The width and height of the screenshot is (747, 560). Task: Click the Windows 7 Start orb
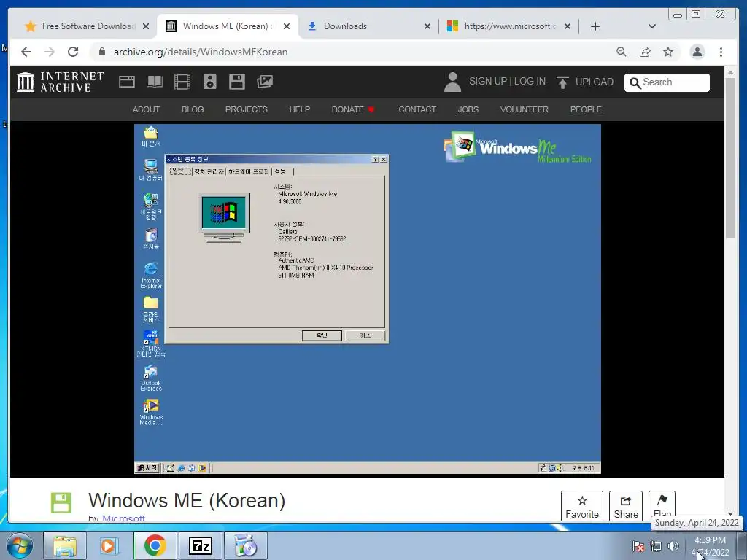[x=20, y=545]
